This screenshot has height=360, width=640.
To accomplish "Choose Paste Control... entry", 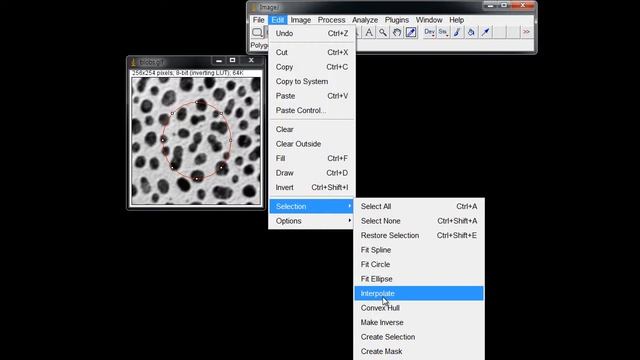I will 311,110.
